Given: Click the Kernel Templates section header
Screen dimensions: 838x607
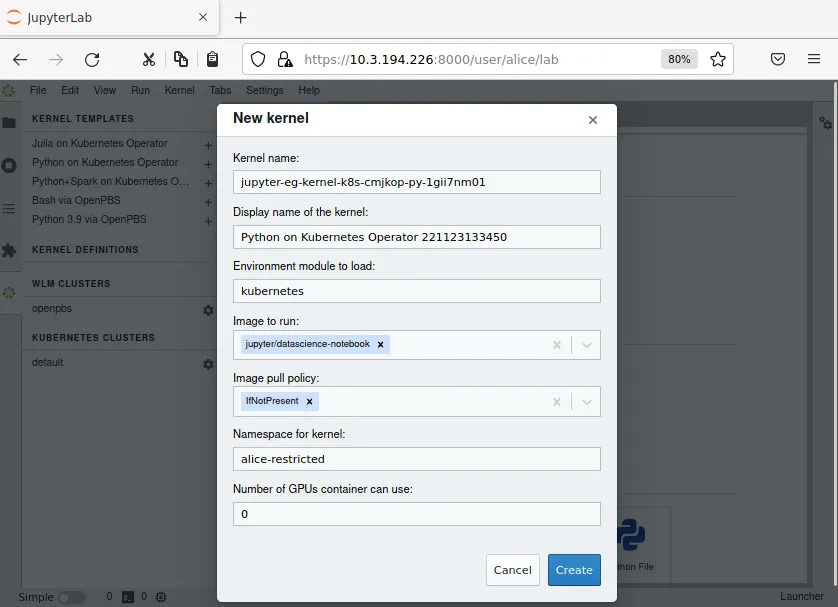Looking at the screenshot, I should [x=83, y=119].
